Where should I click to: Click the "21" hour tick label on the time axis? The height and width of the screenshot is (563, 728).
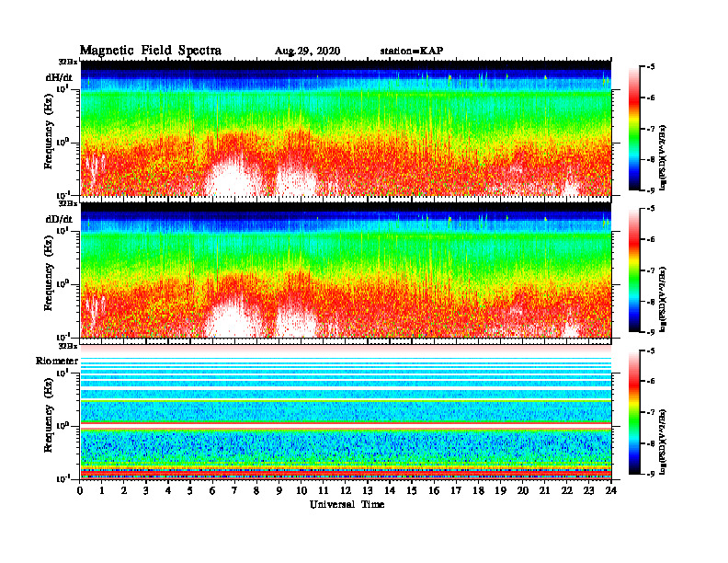[544, 490]
